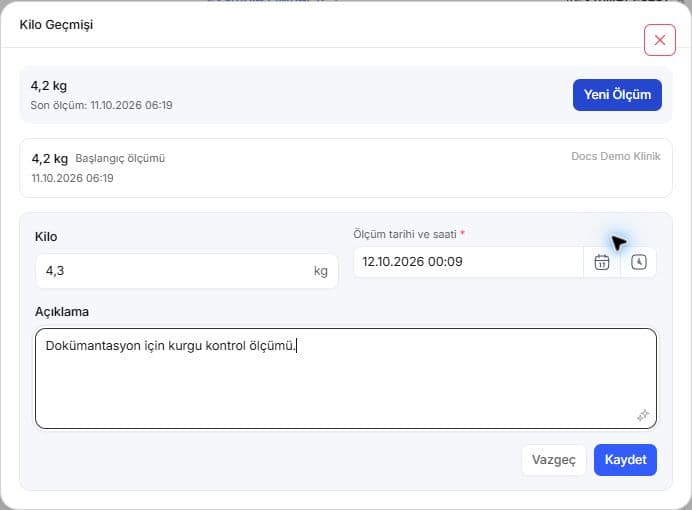Close the Kilo Geçmişi dialog

click(660, 40)
